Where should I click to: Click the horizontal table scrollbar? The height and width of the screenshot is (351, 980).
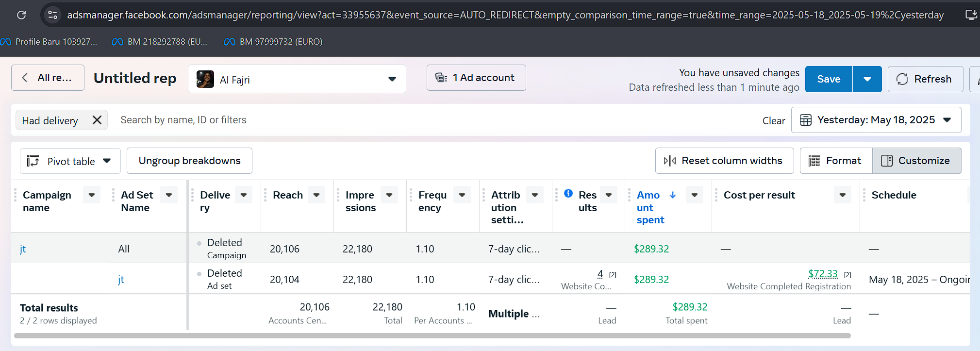pos(432,335)
